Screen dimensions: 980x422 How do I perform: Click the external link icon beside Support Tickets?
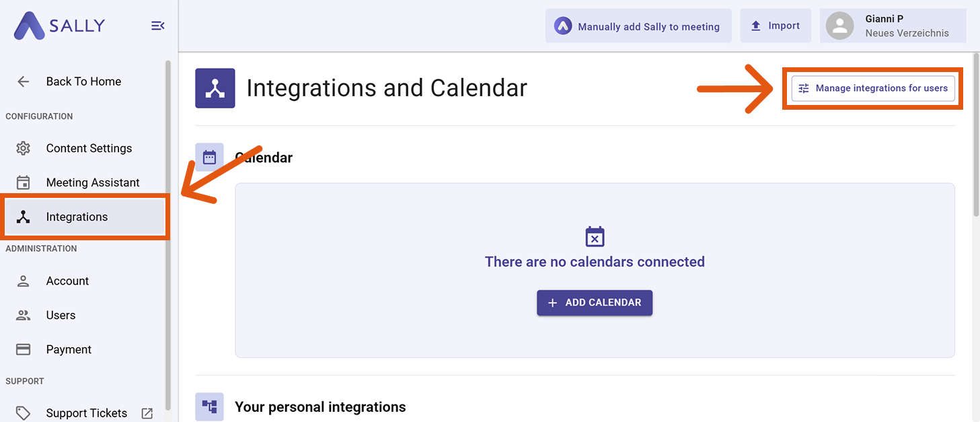147,413
